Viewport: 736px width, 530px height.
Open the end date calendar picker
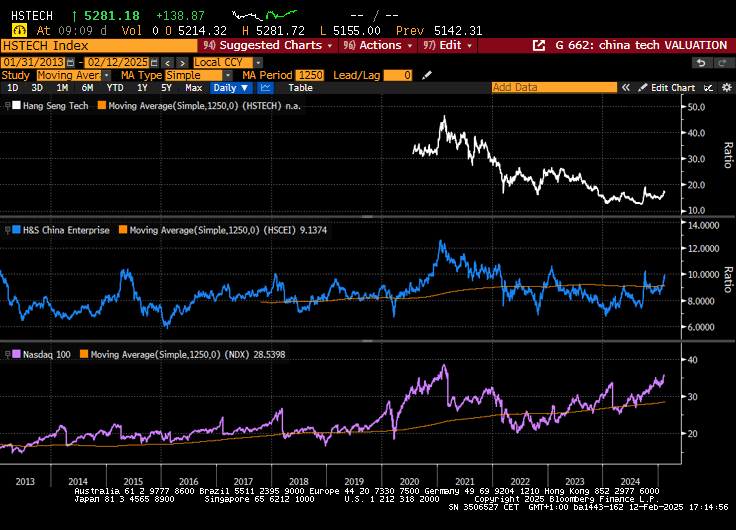point(154,62)
